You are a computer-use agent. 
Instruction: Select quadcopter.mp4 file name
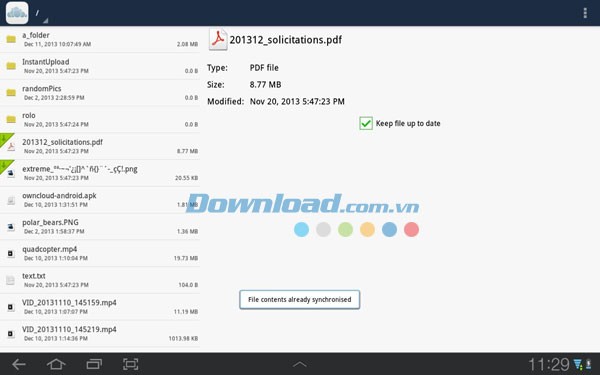tap(50, 249)
